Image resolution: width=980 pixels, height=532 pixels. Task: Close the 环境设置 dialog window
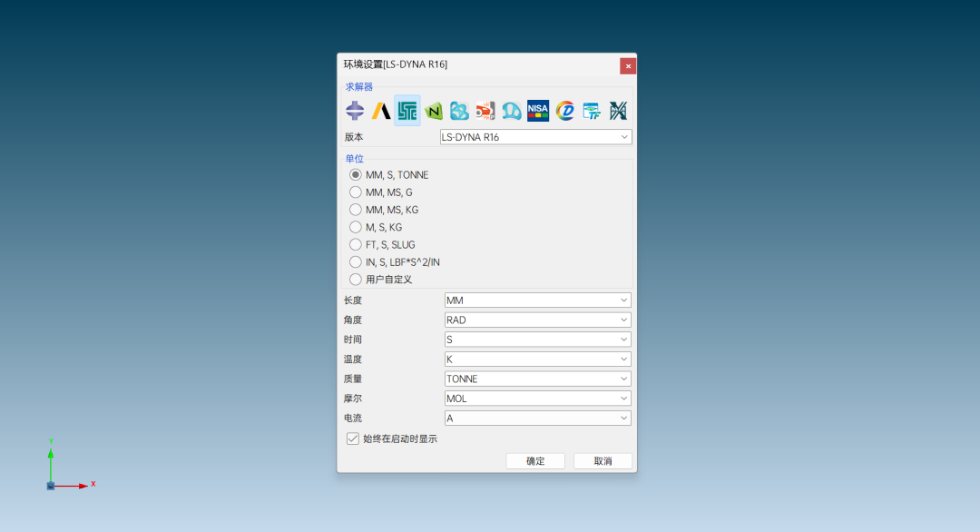628,65
